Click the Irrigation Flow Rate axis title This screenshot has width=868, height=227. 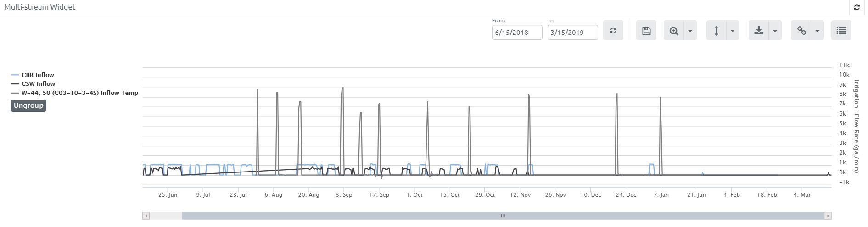point(857,127)
